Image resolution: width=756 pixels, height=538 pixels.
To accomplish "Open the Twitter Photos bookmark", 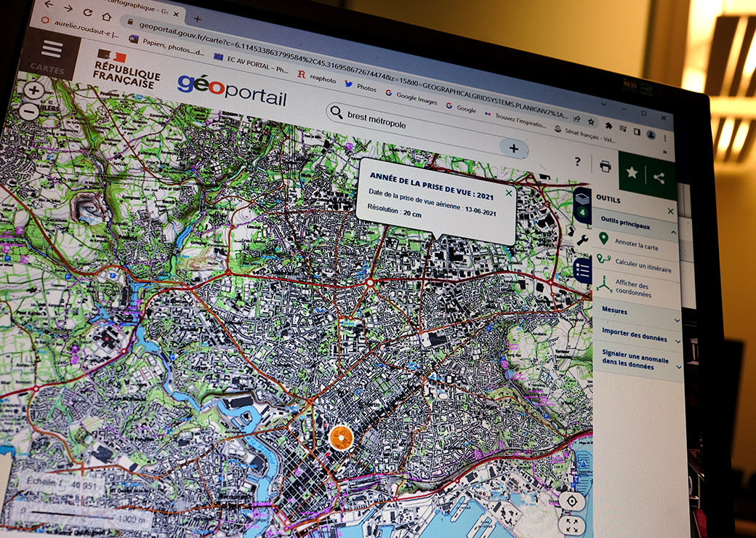I will pos(361,87).
